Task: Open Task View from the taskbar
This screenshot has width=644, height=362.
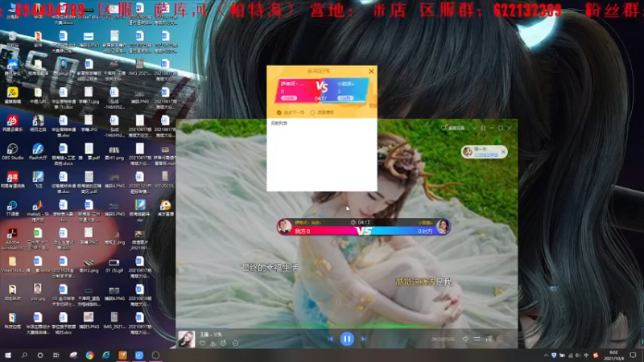Action: (x=56, y=356)
